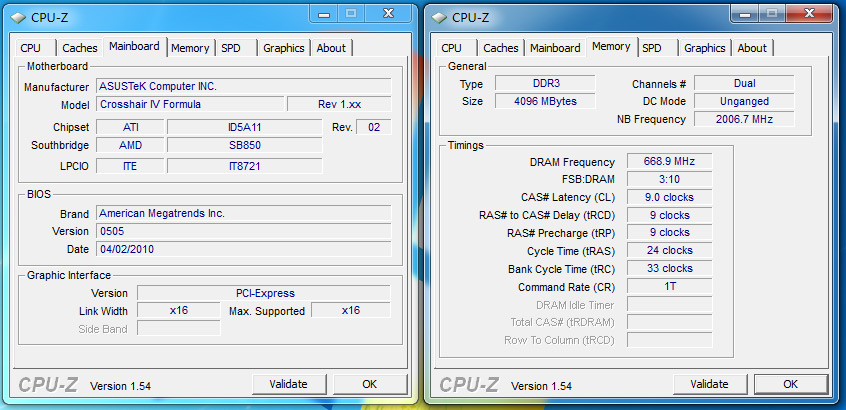Click the CPU-Z title bar icon of left window
Screen dimensions: 846x410
pos(18,17)
